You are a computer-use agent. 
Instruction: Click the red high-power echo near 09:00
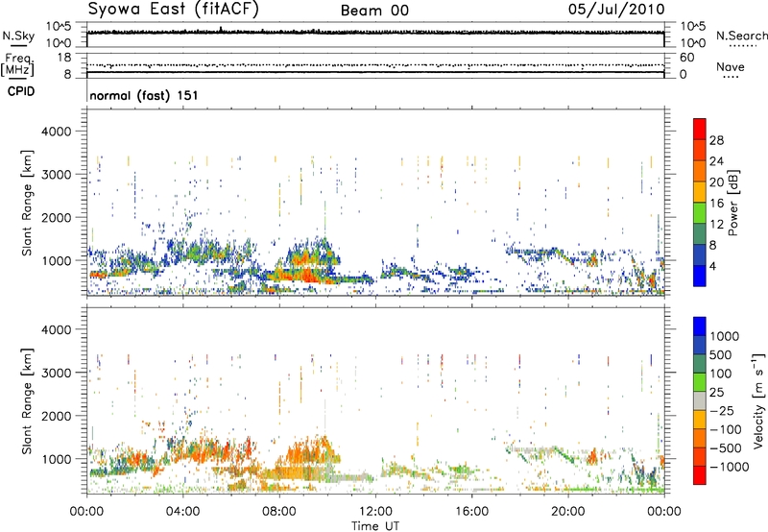tap(306, 276)
